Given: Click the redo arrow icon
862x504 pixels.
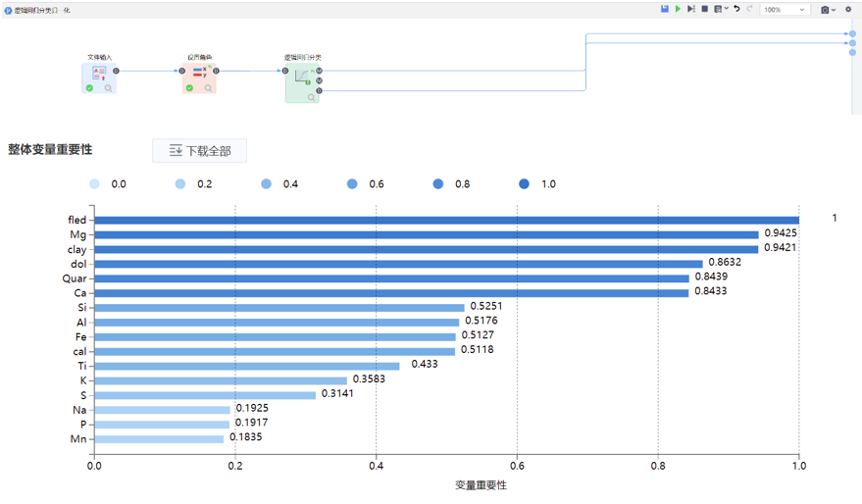Looking at the screenshot, I should pyautogui.click(x=749, y=9).
